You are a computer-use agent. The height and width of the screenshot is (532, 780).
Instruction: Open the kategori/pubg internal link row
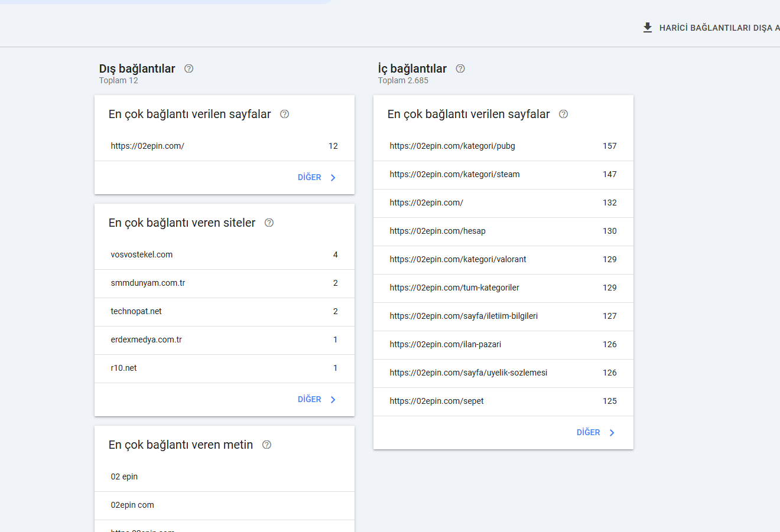coord(503,146)
